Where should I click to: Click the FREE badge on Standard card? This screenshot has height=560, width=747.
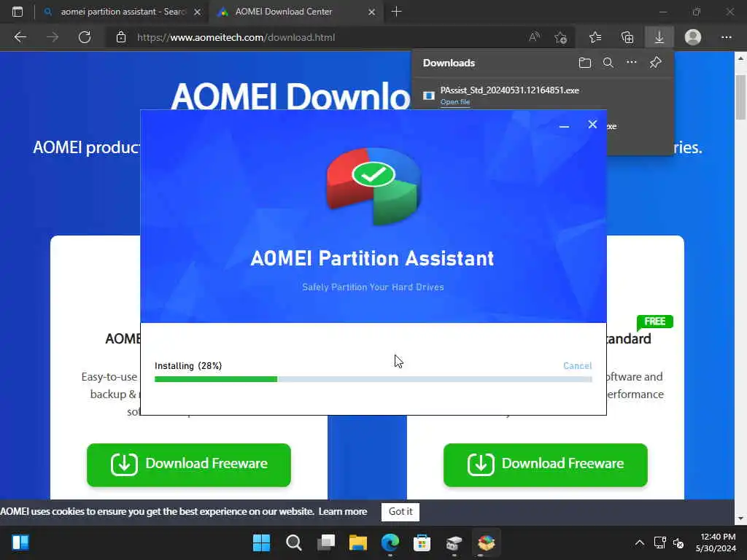[x=654, y=322]
